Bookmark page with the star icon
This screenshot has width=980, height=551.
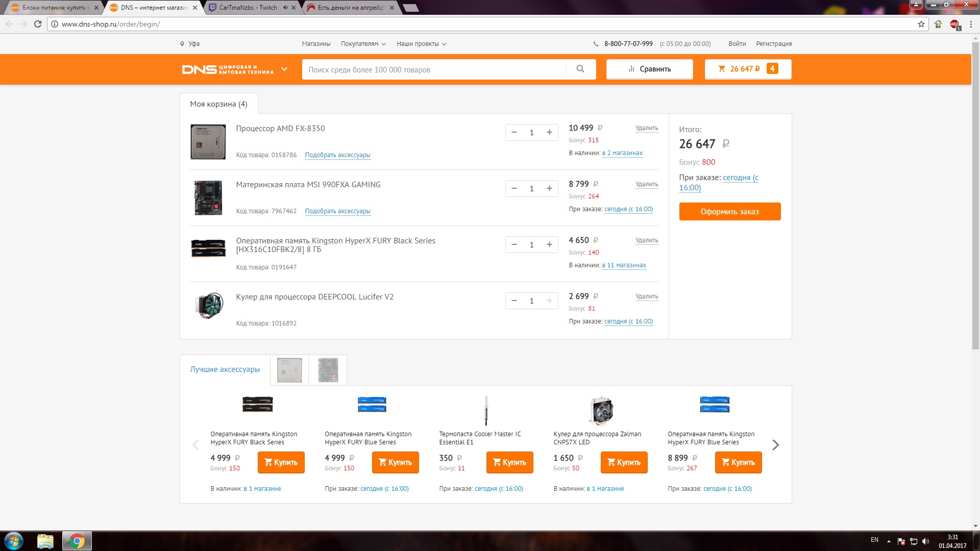point(921,24)
